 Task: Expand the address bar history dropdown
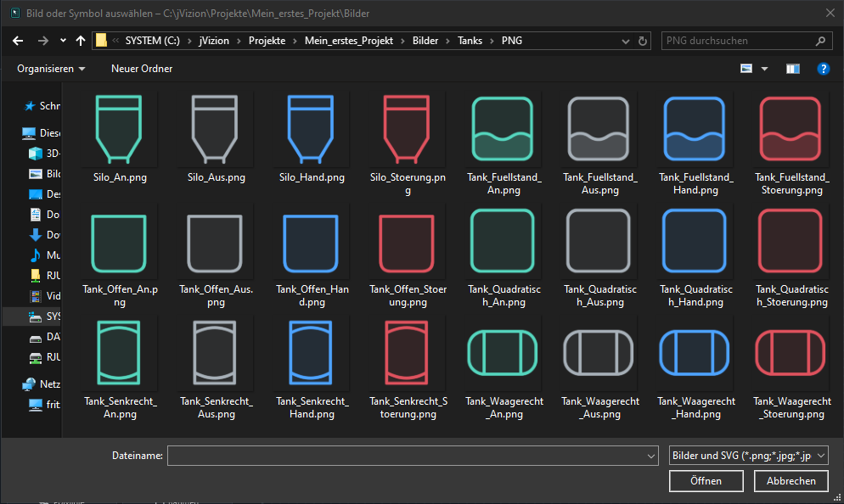tap(626, 41)
